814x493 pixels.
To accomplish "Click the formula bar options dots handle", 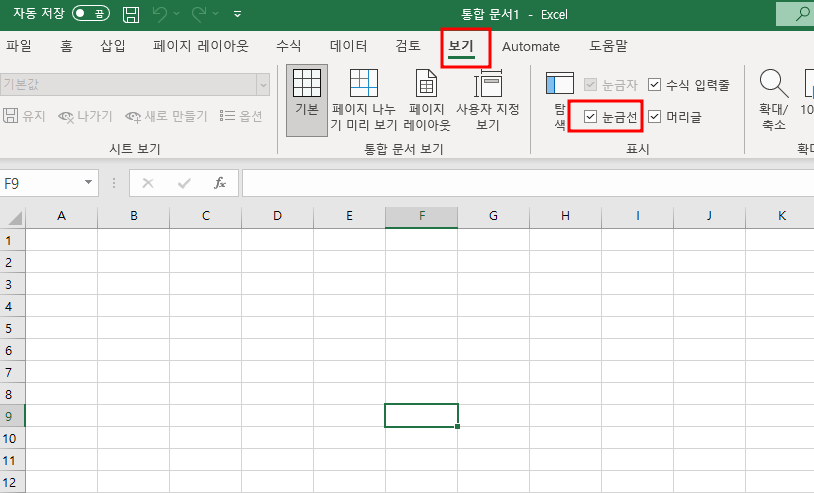I will [114, 183].
